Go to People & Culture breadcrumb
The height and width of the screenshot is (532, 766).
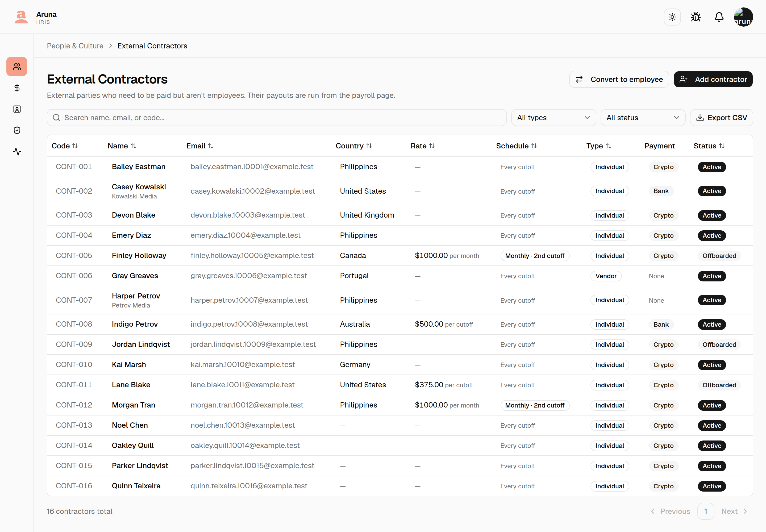coord(75,46)
